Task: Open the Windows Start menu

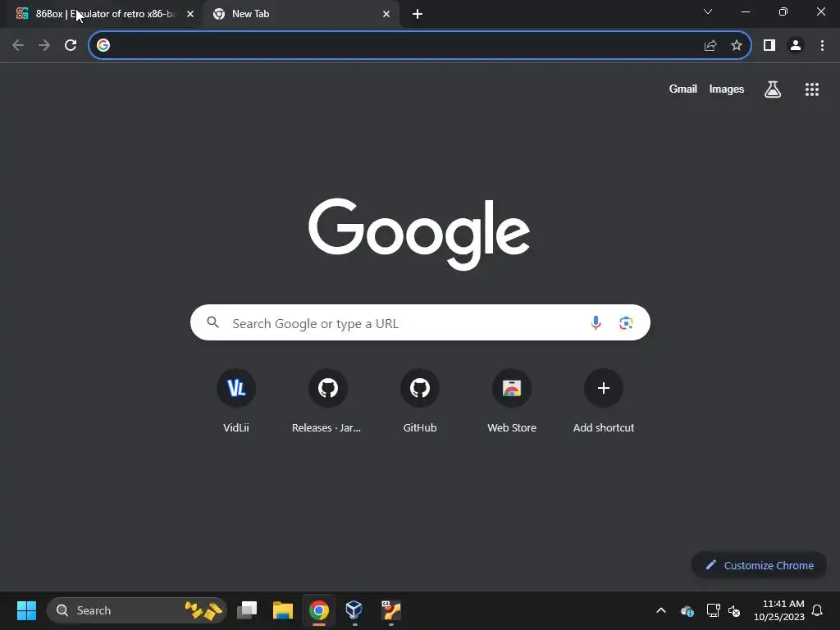Action: point(26,610)
